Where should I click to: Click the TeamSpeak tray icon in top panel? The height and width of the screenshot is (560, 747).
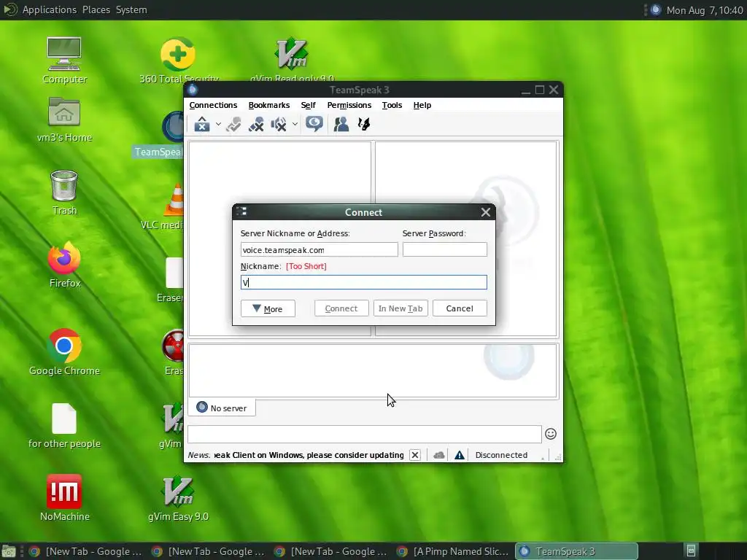(656, 9)
